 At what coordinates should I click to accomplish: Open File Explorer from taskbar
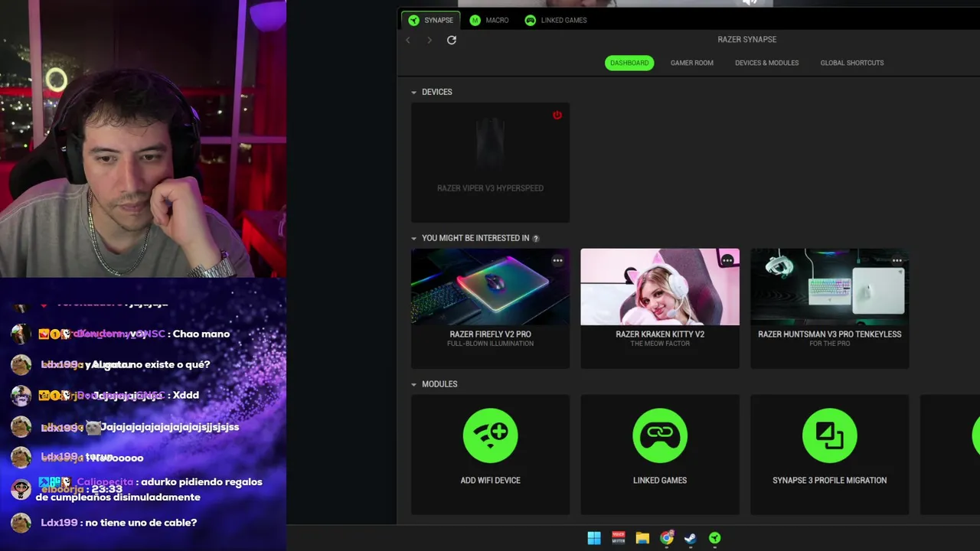point(642,538)
